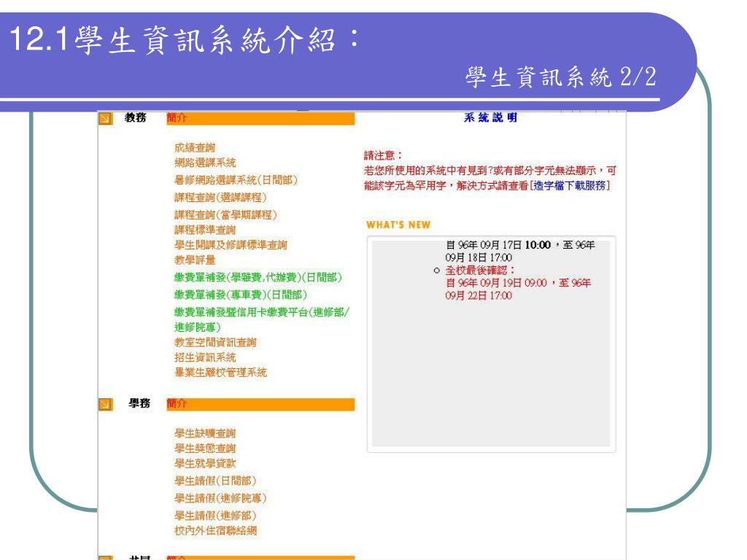Viewport: 747px width, 560px height.
Task: Open 課程查詢(當學期課程)
Action: coord(225,215)
